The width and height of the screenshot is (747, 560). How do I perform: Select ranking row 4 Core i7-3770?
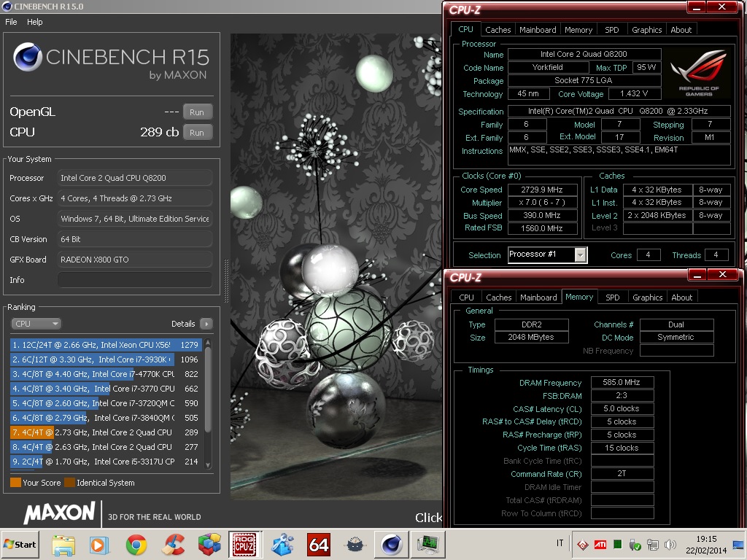pos(105,389)
